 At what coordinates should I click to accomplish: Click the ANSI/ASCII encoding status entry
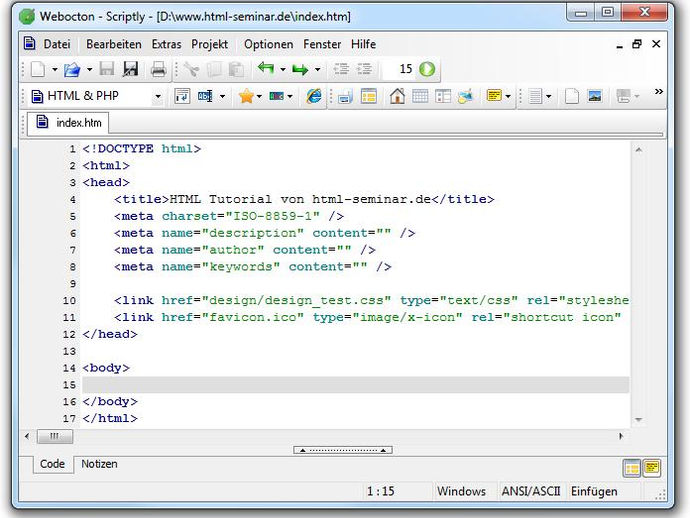tap(531, 491)
